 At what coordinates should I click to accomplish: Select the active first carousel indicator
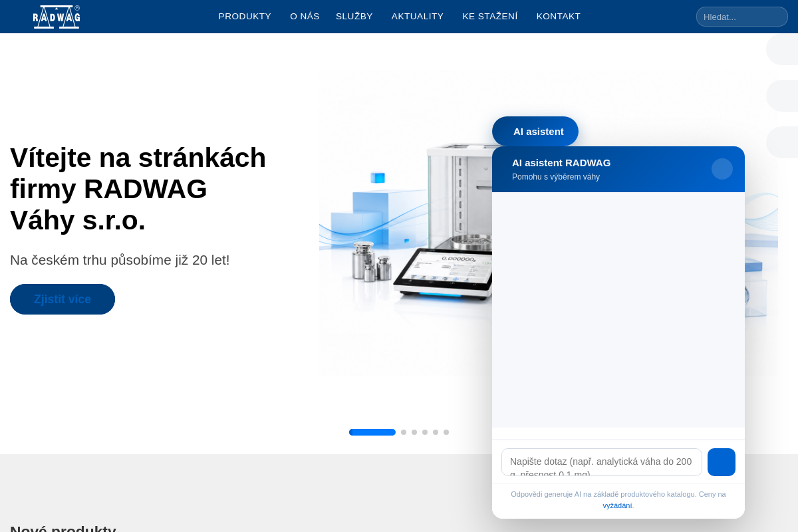(x=372, y=432)
